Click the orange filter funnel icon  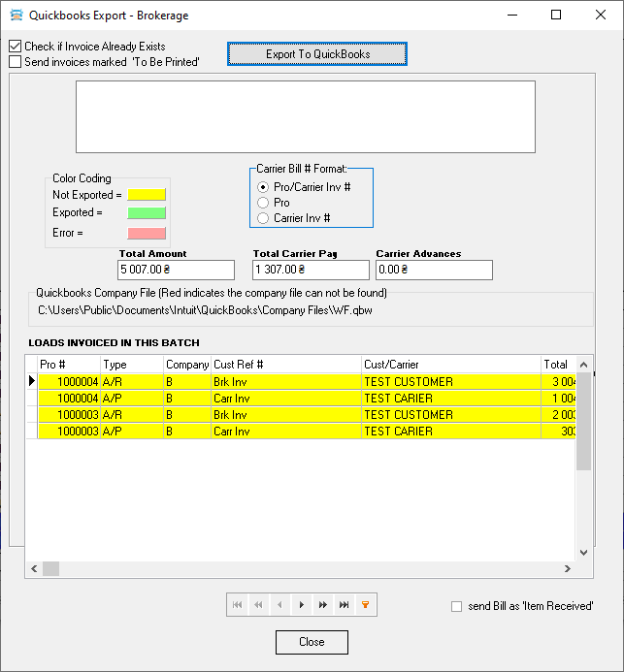point(365,605)
